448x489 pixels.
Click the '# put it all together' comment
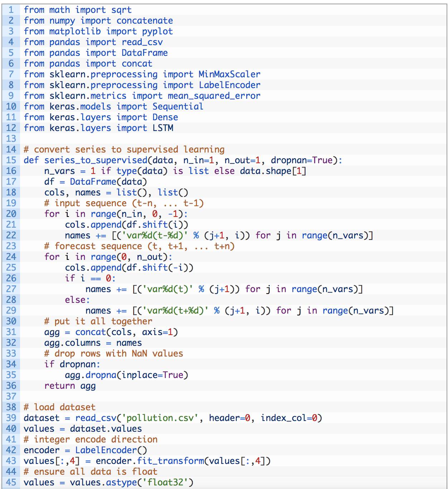98,321
